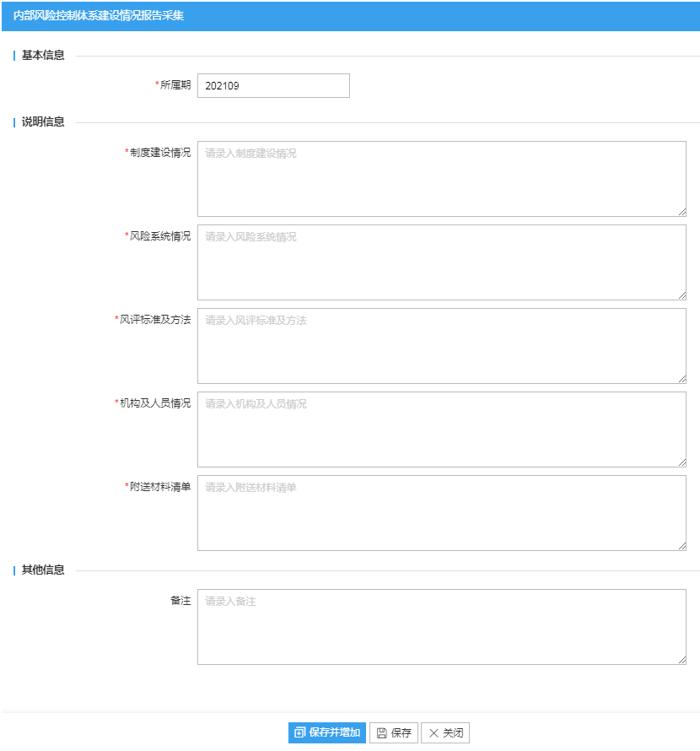
Task: Click the 附送材料清单 text area
Action: [x=441, y=513]
